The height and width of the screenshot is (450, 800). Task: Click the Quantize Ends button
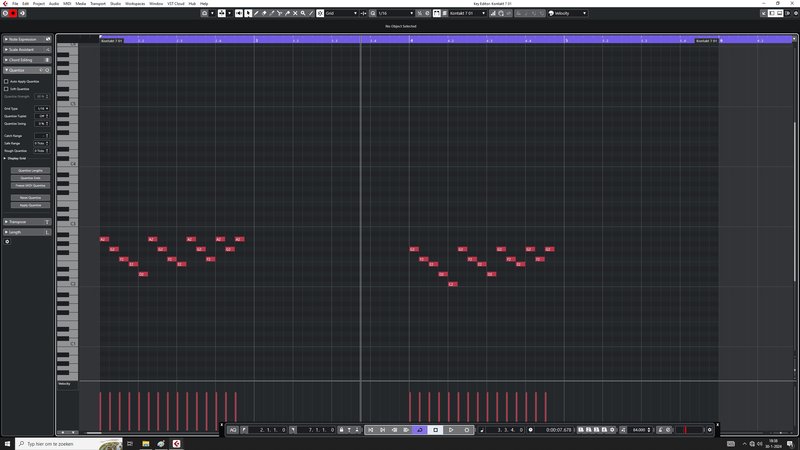(x=30, y=178)
